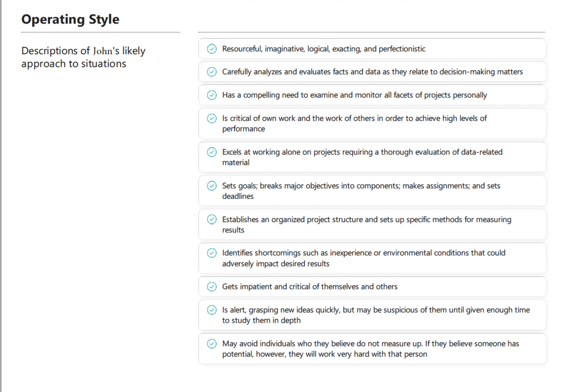Click checkmark icon next to 'Carefully analyzes and evaluates'

(212, 72)
